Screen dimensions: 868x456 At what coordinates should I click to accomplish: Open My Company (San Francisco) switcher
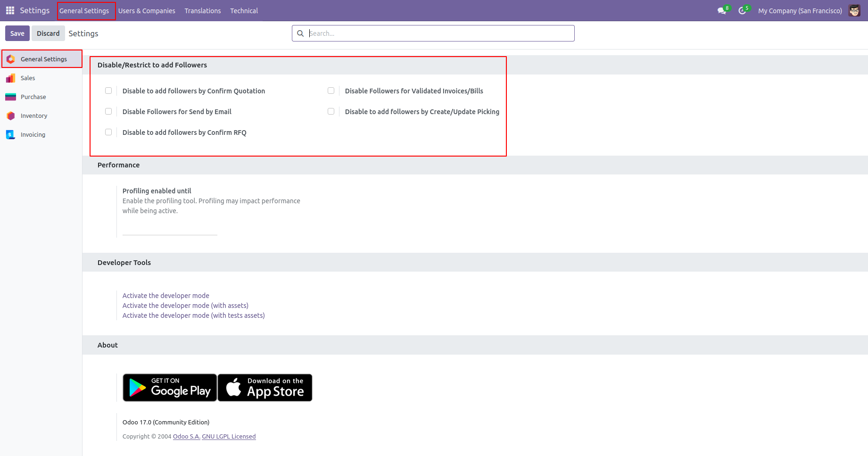tap(800, 11)
